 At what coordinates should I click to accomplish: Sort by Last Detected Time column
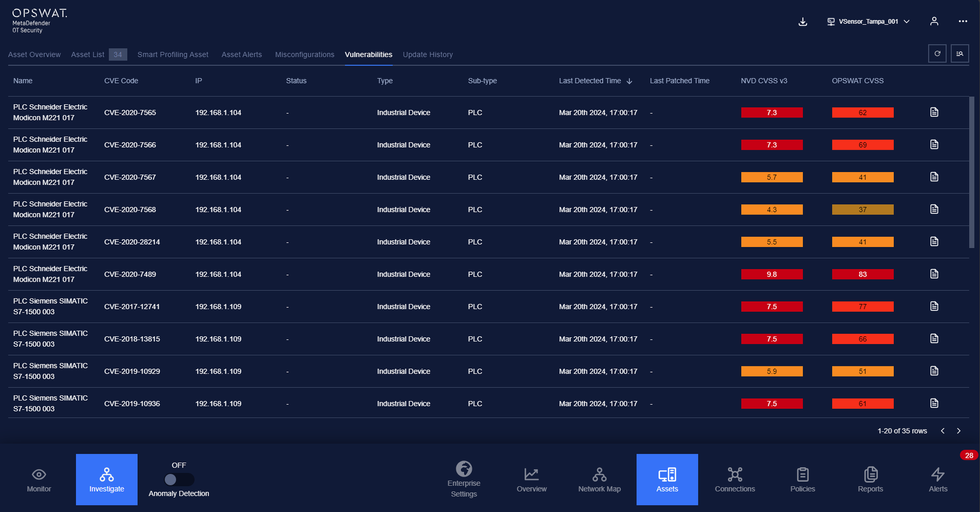tap(595, 81)
